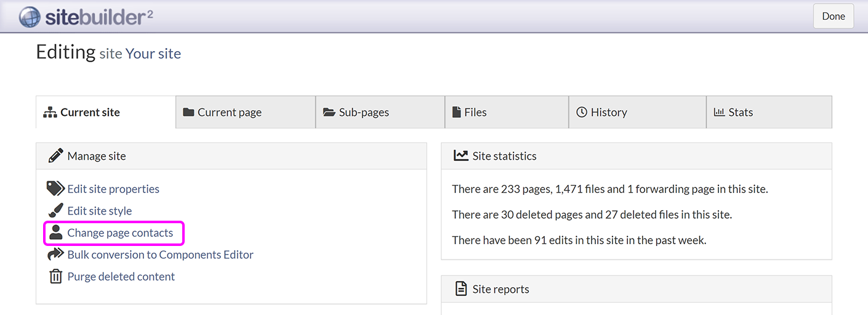Click the person icon for page contacts
Viewport: 868px width, 315px height.
(55, 233)
